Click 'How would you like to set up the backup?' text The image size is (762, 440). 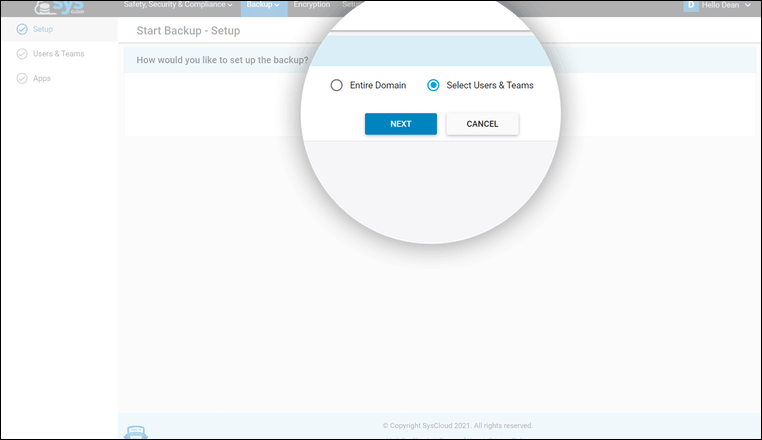point(222,60)
